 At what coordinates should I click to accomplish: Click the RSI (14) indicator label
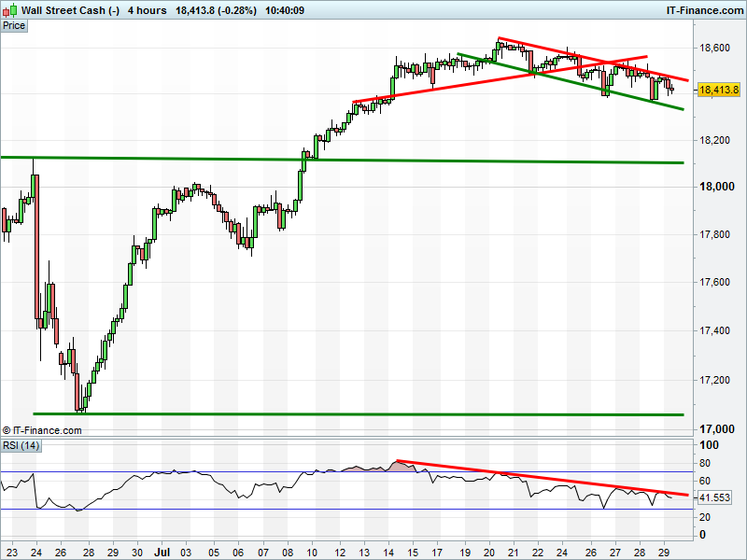click(x=21, y=446)
